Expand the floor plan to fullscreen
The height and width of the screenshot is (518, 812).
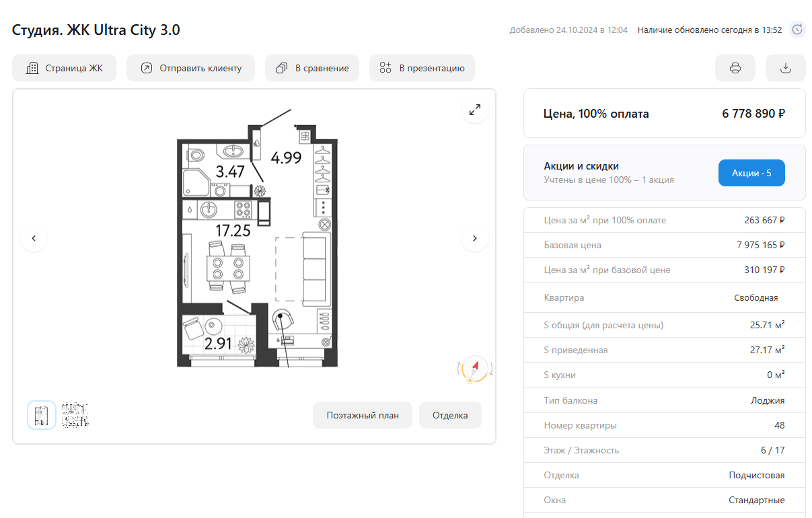(475, 110)
